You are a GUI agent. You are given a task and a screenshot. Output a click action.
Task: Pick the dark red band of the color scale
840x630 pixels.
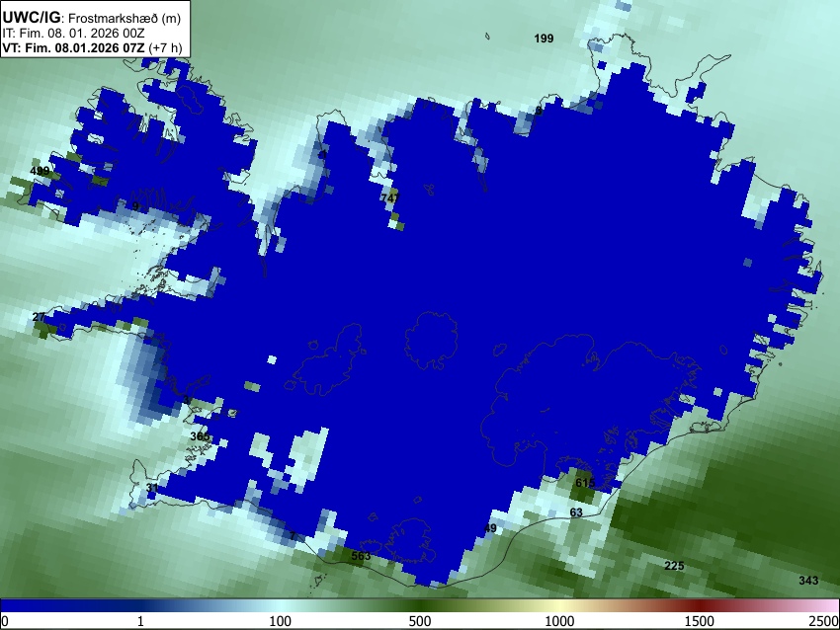(699, 605)
